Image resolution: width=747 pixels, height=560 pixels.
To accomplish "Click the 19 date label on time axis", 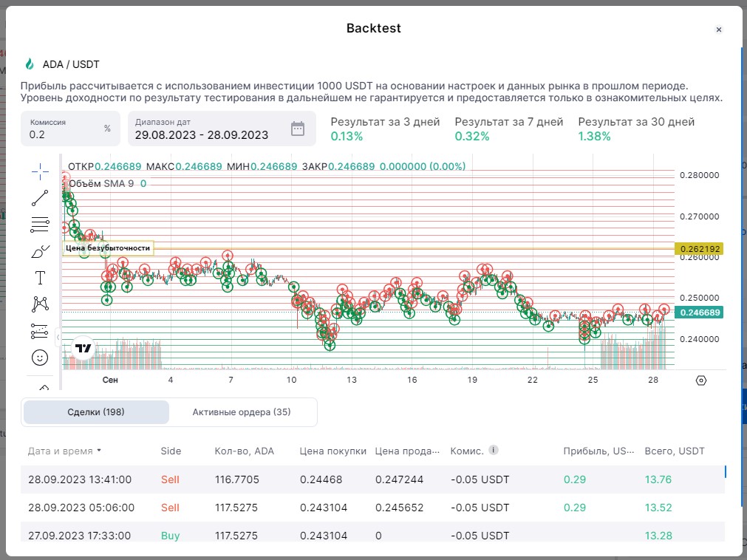I will coord(472,380).
